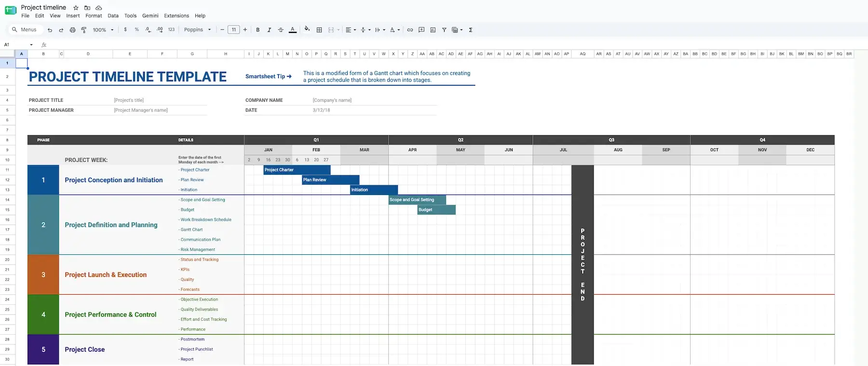This screenshot has width=868, height=366.
Task: Insert a chart
Action: (x=433, y=30)
